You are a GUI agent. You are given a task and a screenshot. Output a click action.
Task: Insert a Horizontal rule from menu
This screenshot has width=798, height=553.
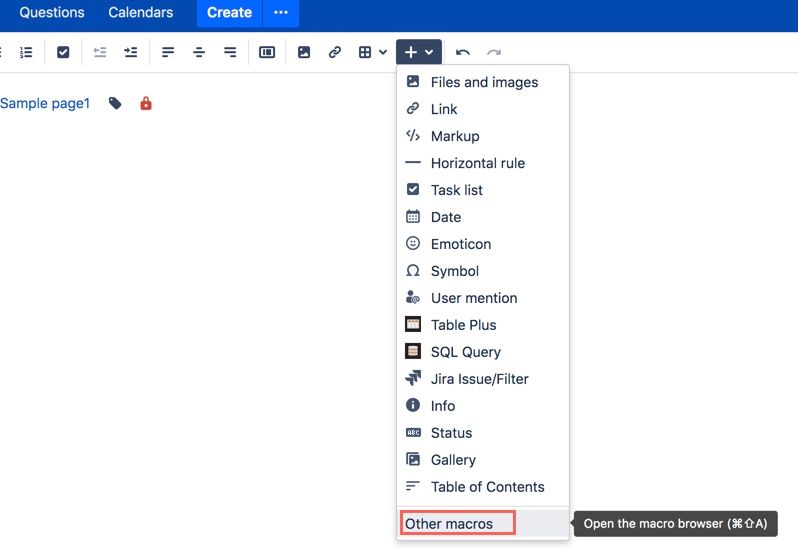click(482, 163)
